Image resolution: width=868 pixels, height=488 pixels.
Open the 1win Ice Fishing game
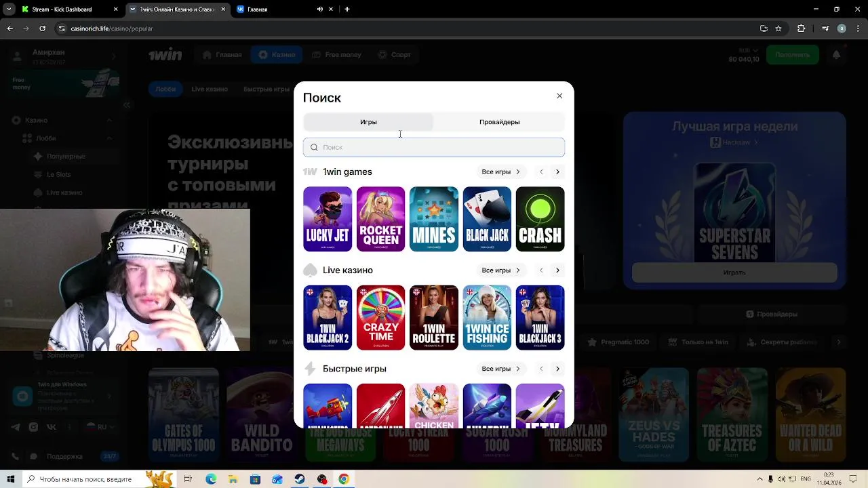[487, 317]
